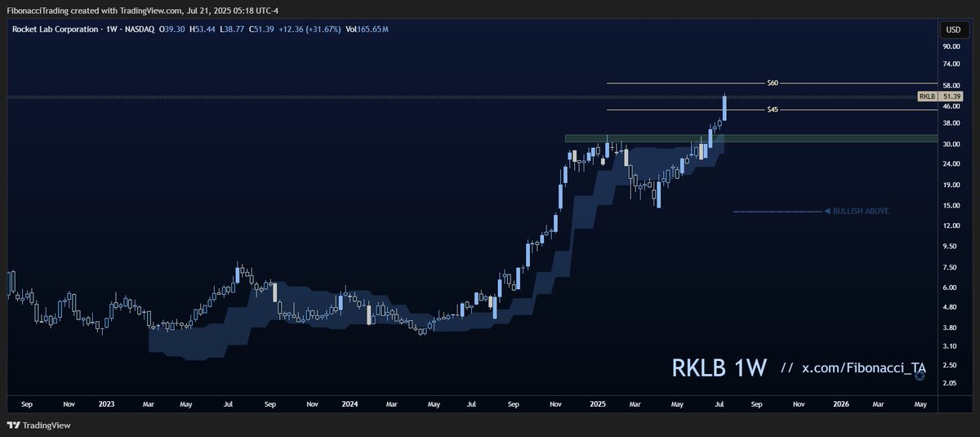
Task: Click the 15.00 price axis label
Action: click(x=950, y=205)
